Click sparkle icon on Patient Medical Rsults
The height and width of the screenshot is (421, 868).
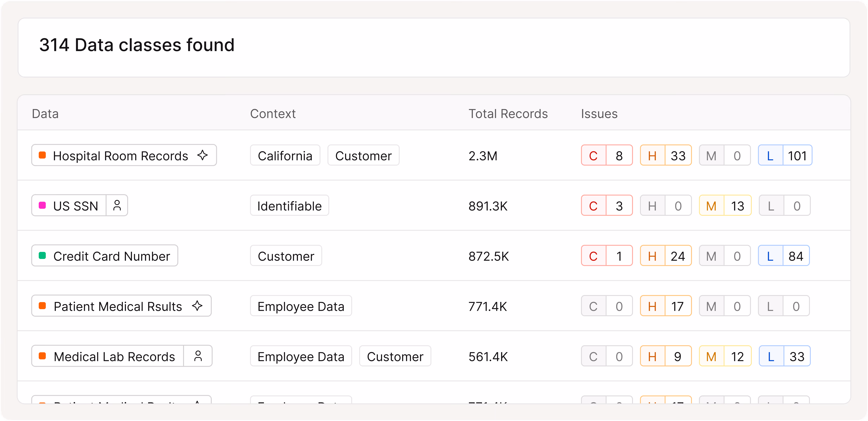(x=197, y=306)
